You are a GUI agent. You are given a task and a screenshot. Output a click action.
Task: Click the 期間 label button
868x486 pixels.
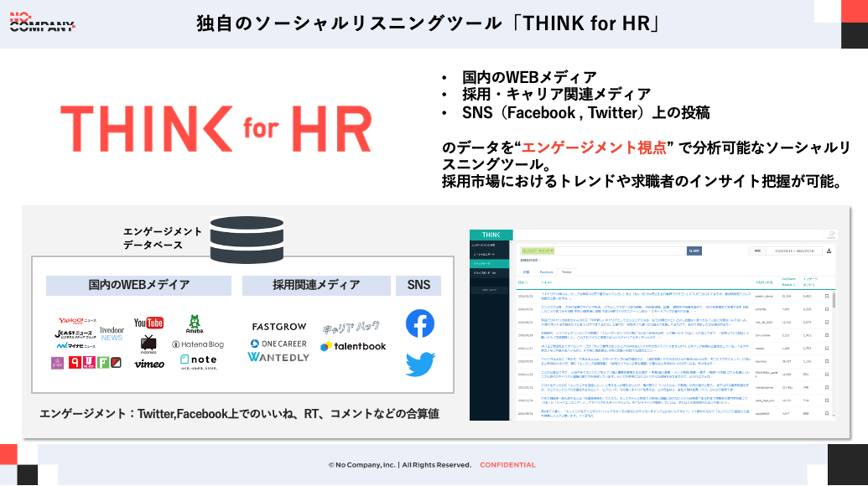coord(757,251)
